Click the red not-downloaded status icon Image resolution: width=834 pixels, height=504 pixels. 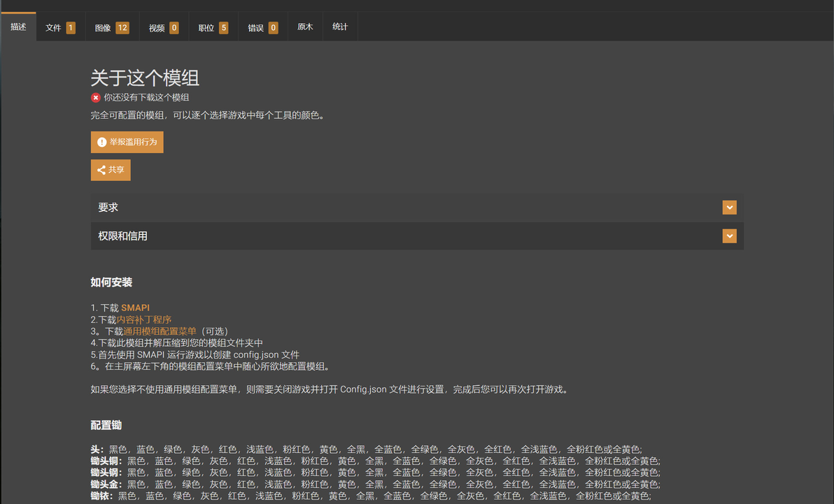pyautogui.click(x=96, y=98)
